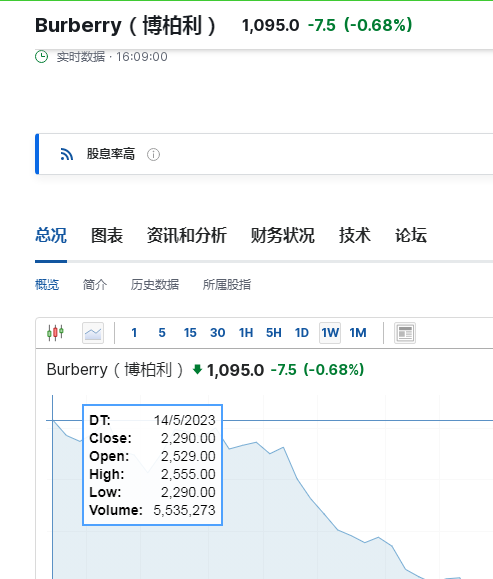Choose the 5H chart interval

coord(274,333)
